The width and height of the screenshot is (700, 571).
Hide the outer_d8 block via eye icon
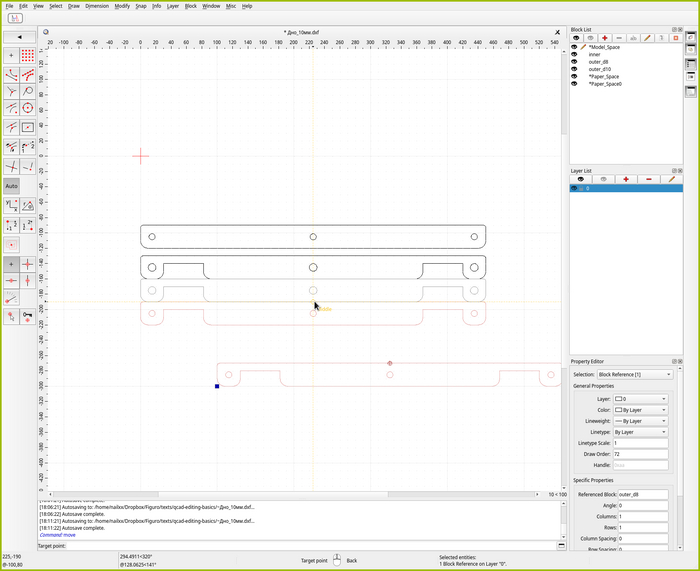point(574,62)
